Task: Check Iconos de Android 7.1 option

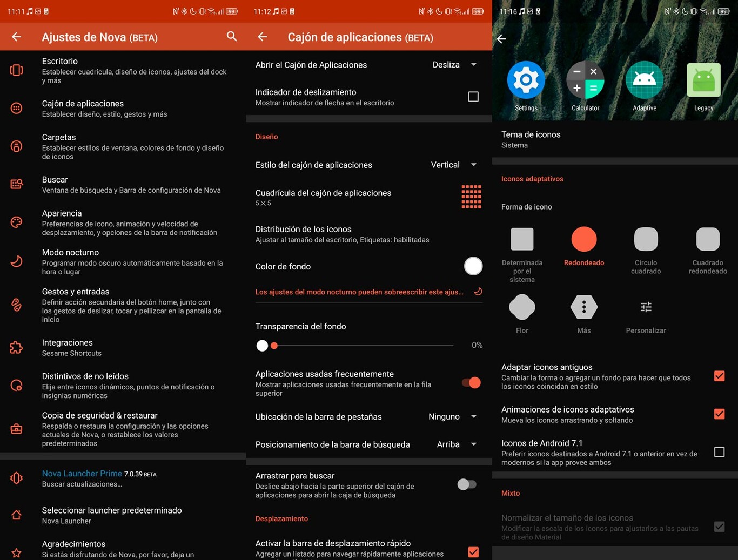Action: pos(719,452)
